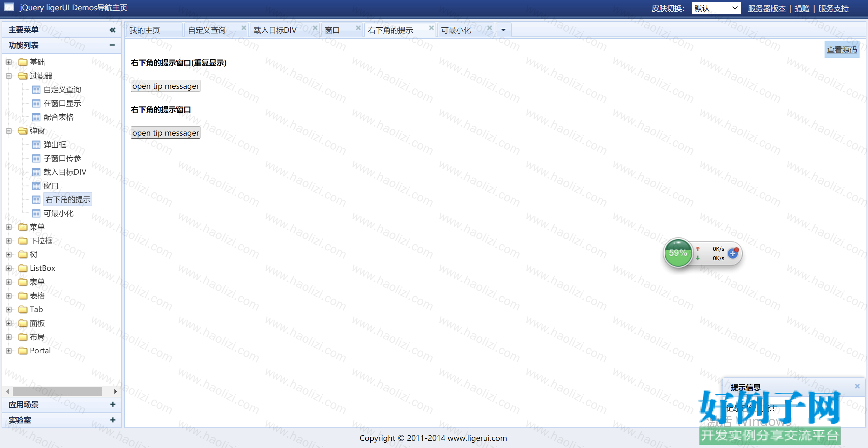Expand the Portal tree folder
Screen dimensions: 868x448
tap(9, 351)
